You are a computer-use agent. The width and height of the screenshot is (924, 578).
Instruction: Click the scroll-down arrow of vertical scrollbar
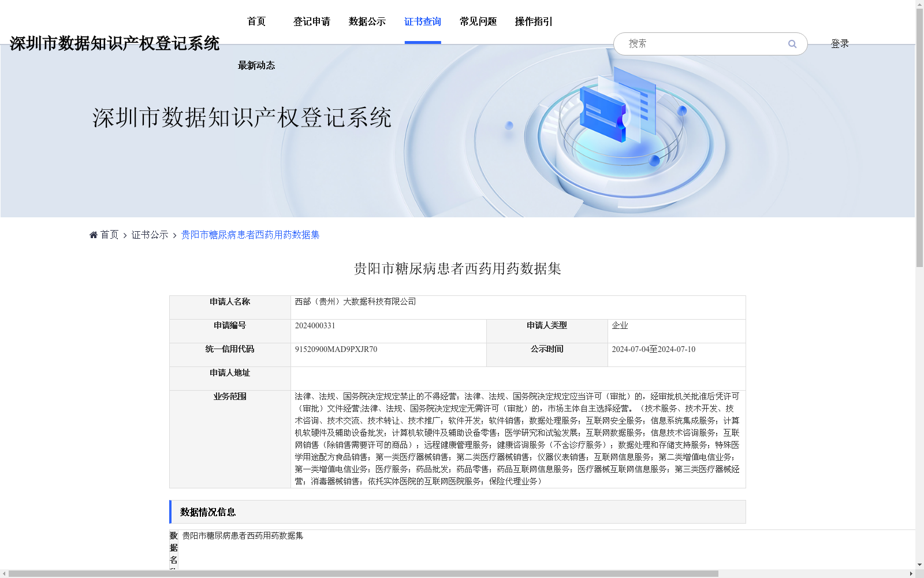919,565
